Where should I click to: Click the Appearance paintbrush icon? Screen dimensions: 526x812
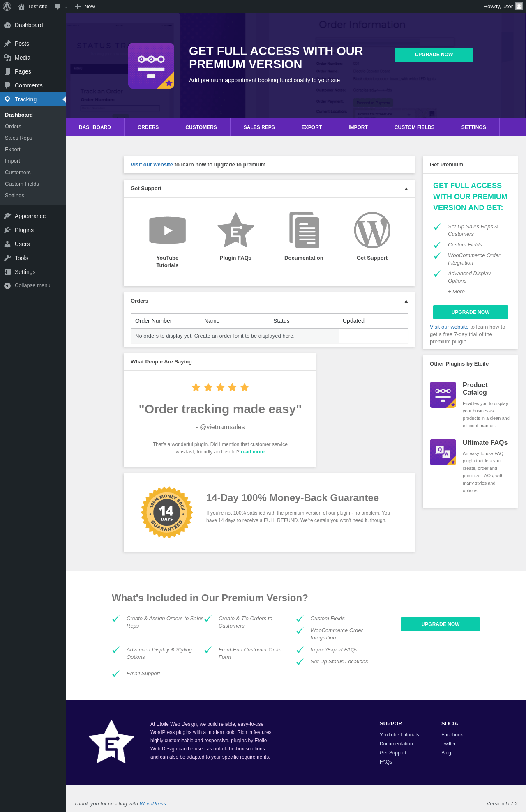(x=7, y=216)
